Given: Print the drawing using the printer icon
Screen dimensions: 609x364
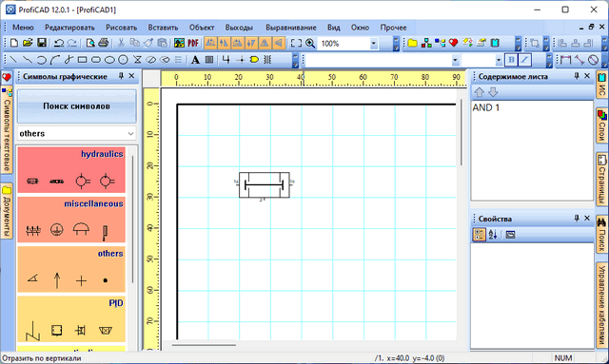Looking at the screenshot, I should point(104,43).
